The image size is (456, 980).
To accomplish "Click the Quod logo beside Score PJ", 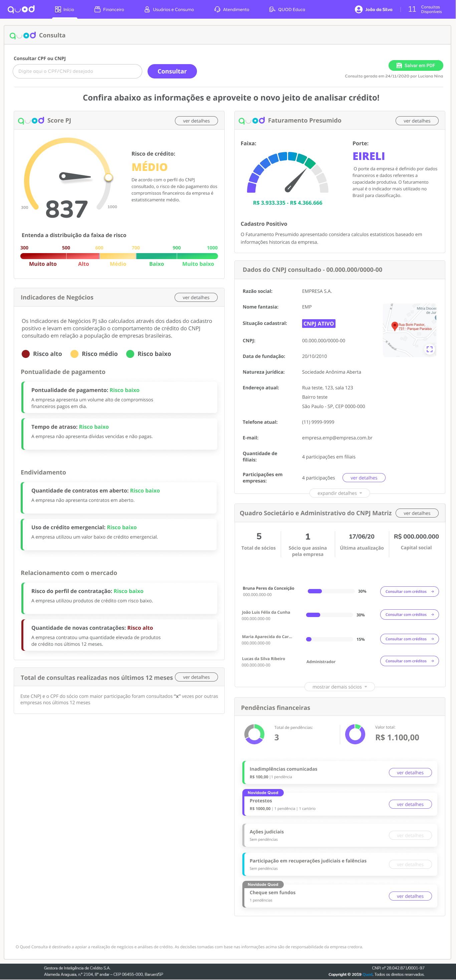I will tap(31, 121).
